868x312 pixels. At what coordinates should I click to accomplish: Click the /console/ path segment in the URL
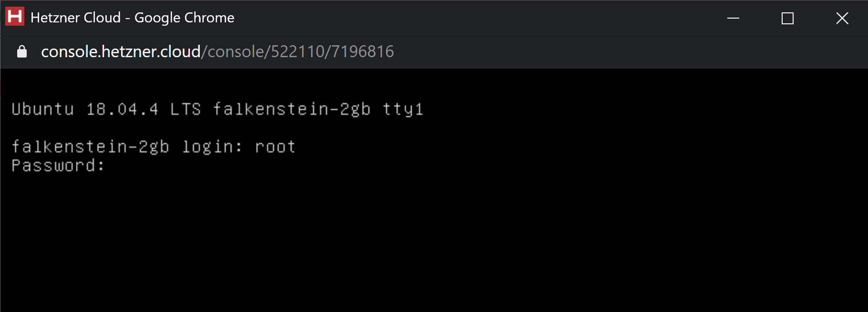(x=236, y=51)
